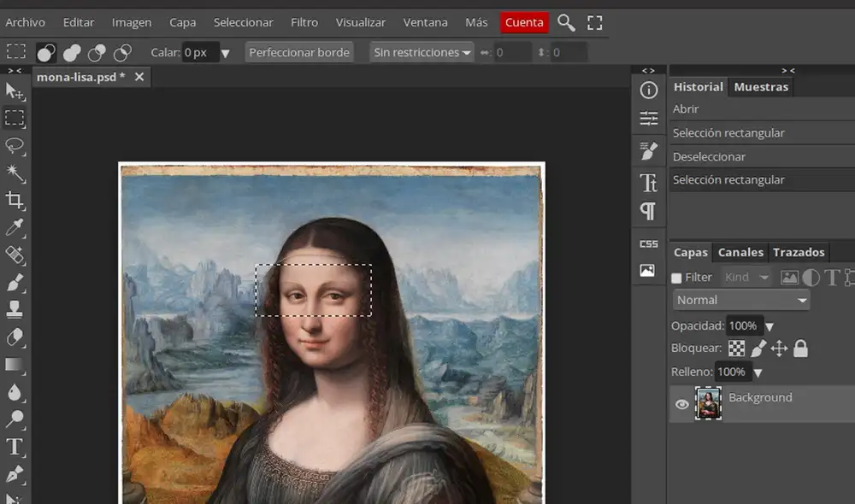Image resolution: width=855 pixels, height=504 pixels.
Task: Select the Gradient tool
Action: 14,365
